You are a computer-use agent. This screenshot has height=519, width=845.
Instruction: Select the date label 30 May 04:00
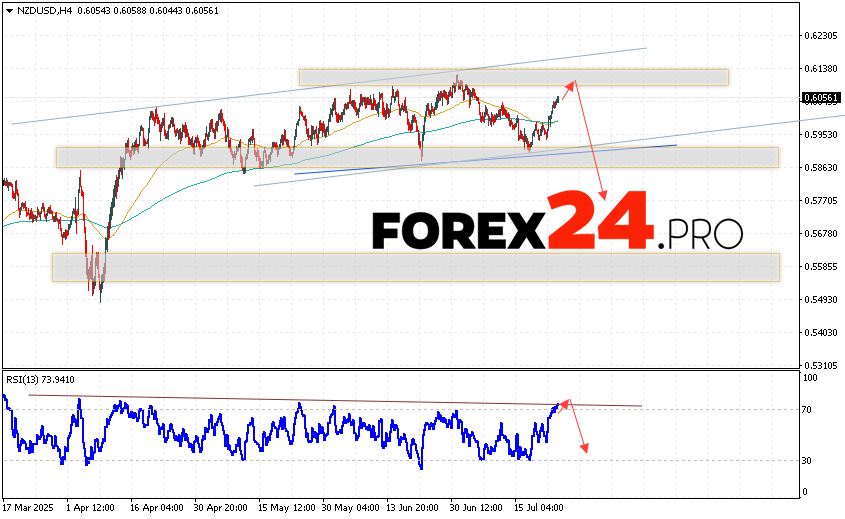tap(350, 508)
